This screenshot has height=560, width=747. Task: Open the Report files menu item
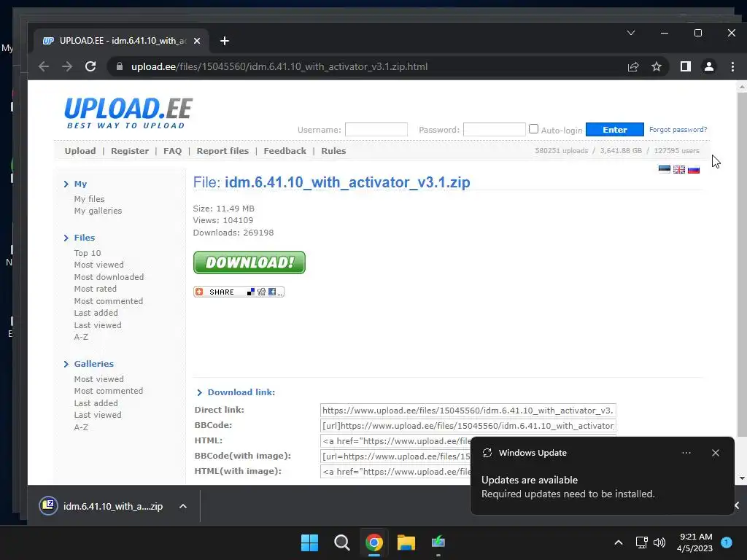pyautogui.click(x=222, y=151)
